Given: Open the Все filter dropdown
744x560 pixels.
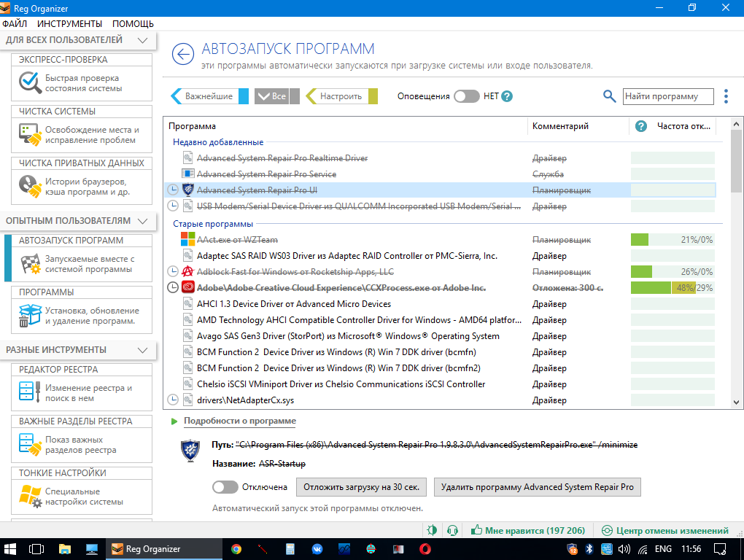Looking at the screenshot, I should pos(277,96).
